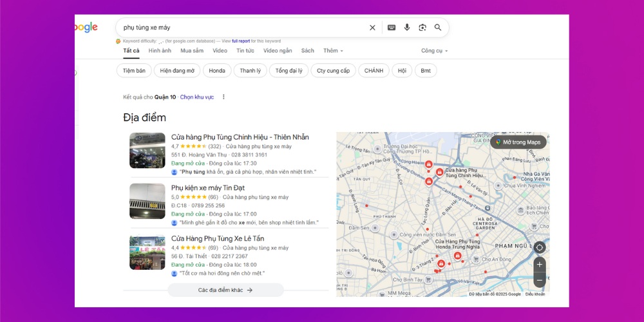The width and height of the screenshot is (644, 322).
Task: Select the Tất cả tab
Action: click(131, 50)
